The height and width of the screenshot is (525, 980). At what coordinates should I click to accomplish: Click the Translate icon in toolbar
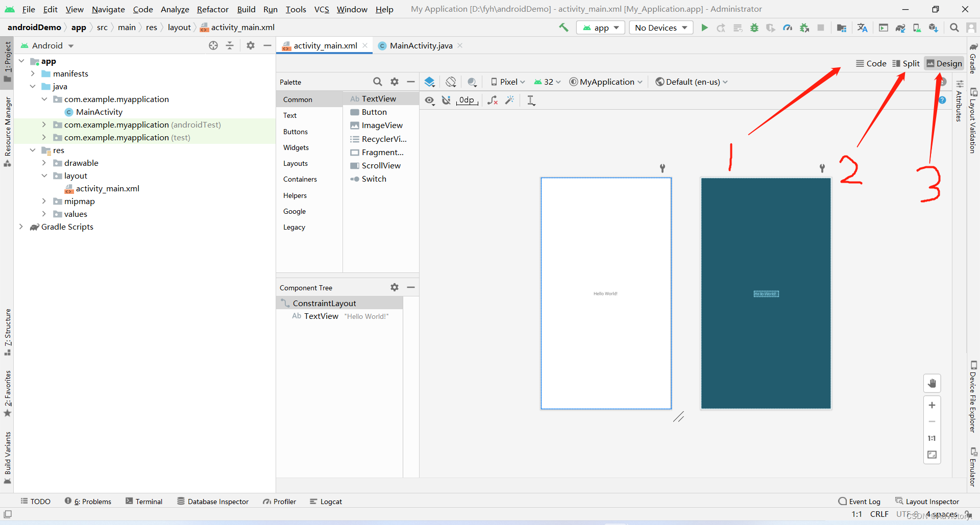[862, 28]
